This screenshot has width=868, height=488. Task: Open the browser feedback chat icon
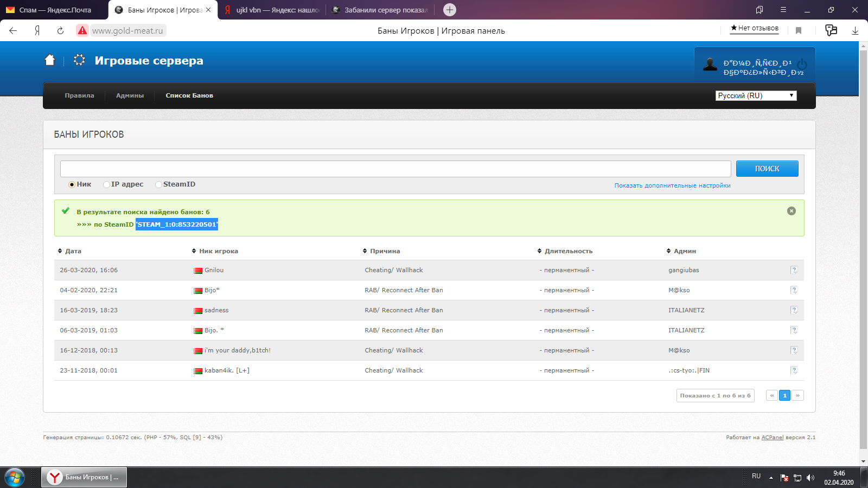pyautogui.click(x=831, y=30)
